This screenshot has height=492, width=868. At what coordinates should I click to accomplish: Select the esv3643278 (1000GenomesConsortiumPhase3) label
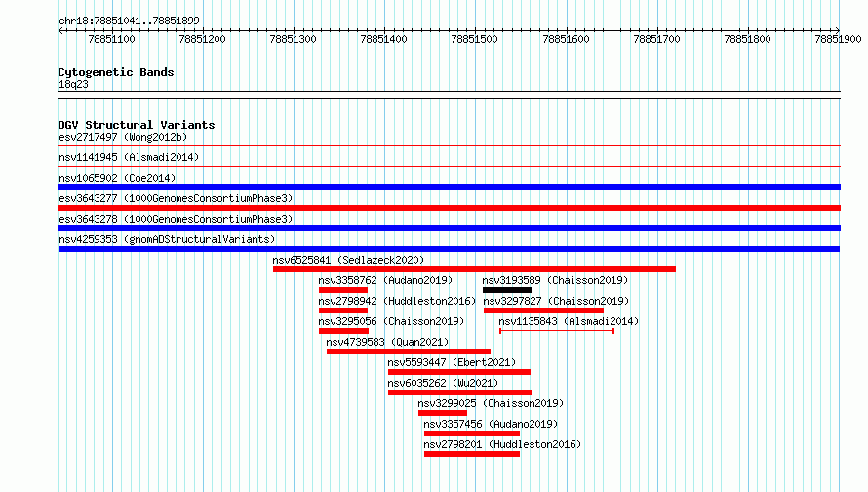click(x=176, y=219)
